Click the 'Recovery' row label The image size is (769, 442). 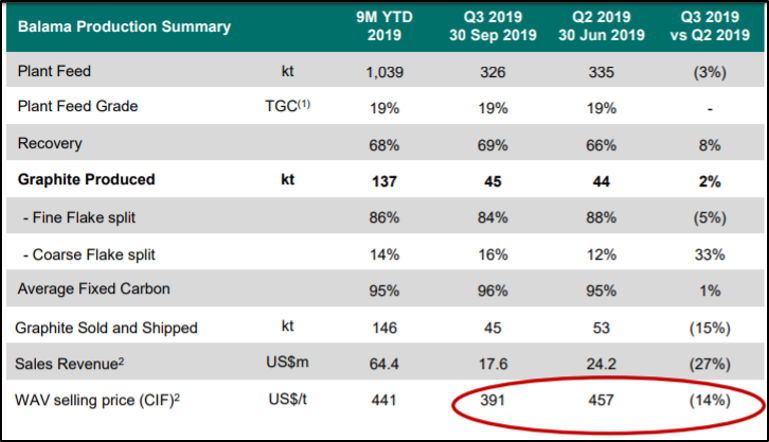[50, 144]
